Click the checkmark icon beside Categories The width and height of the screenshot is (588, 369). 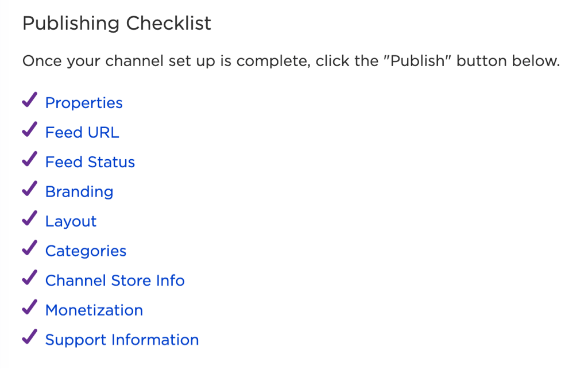click(30, 248)
